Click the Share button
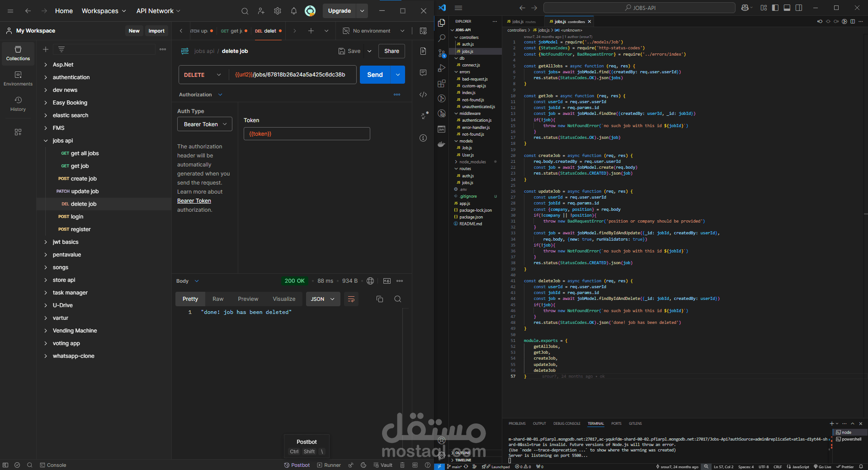The image size is (868, 470). (x=392, y=51)
